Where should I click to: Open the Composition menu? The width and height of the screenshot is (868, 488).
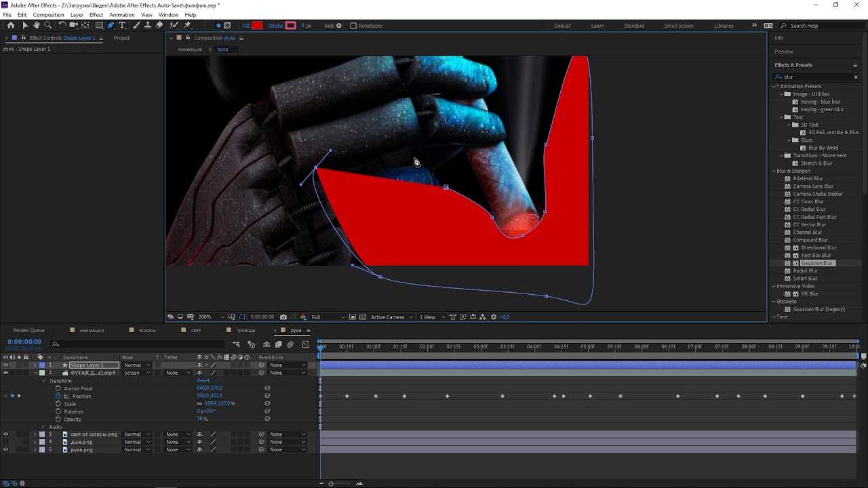(48, 15)
